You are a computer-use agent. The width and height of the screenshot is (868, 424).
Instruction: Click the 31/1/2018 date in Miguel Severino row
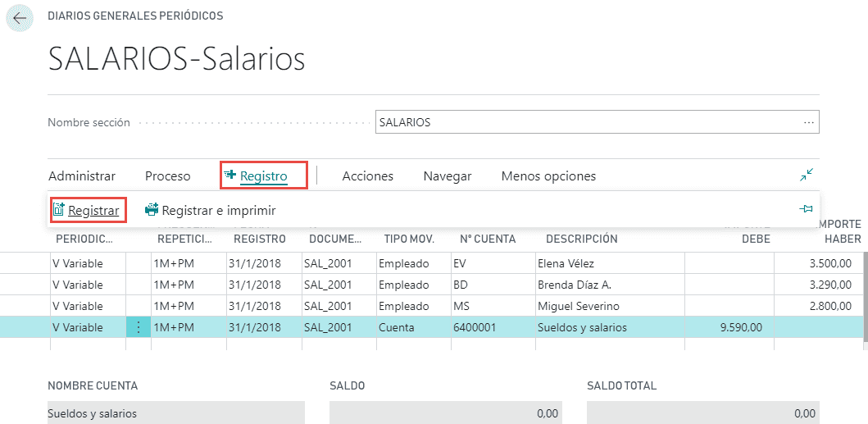264,306
